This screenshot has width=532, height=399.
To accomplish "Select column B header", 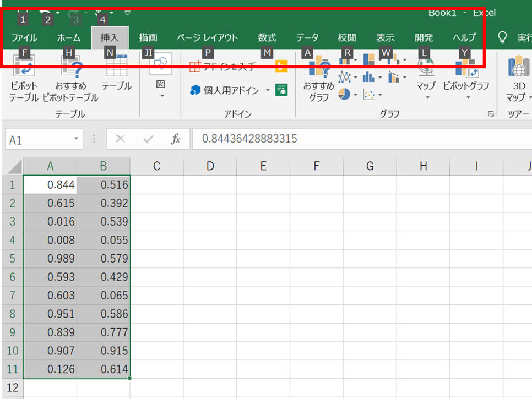I will pos(104,166).
